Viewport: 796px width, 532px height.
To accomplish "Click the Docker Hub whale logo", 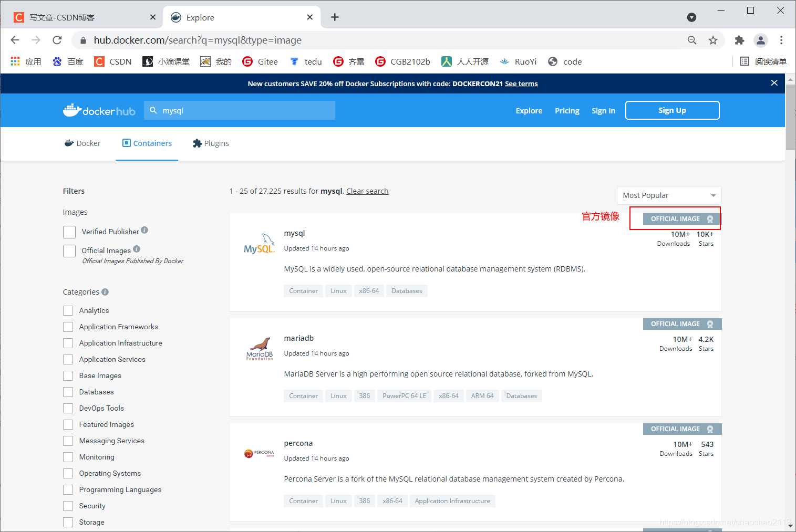I will (99, 110).
